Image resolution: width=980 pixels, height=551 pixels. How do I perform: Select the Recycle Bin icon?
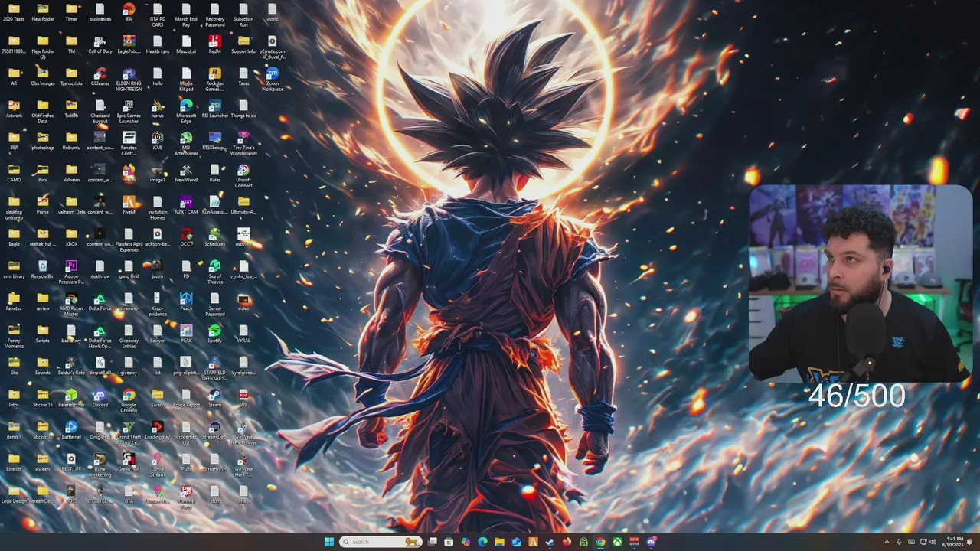tap(43, 269)
